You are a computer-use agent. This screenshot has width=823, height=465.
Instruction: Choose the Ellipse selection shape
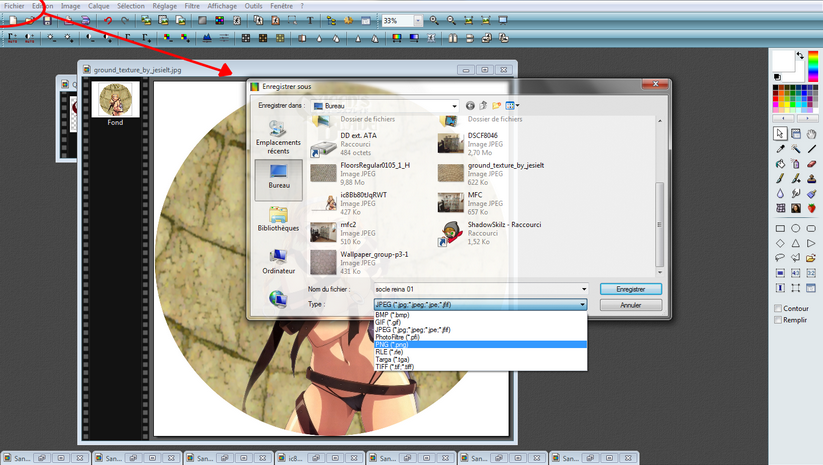[796, 228]
